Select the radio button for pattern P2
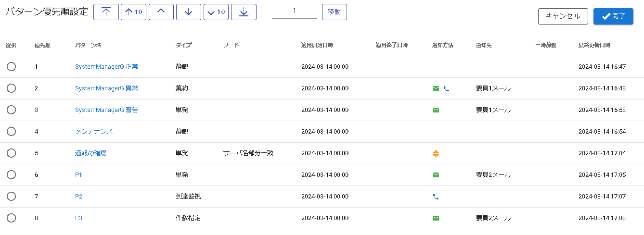Viewport: 644px width, 235px height. click(12, 197)
